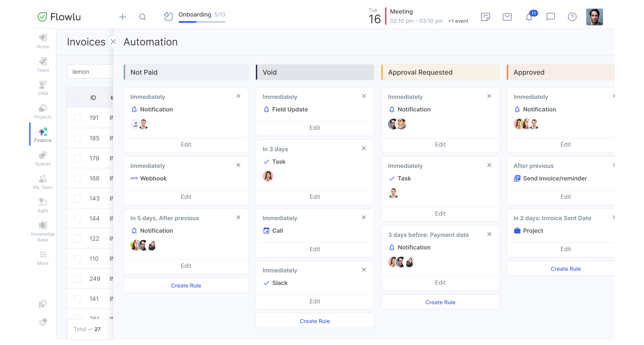Tick the select-all checkbox in ID header
644x345 pixels.
[x=78, y=97]
